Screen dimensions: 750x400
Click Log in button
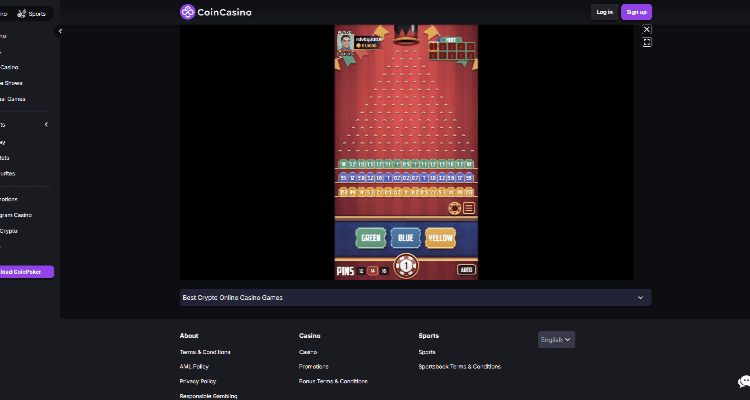pyautogui.click(x=605, y=12)
